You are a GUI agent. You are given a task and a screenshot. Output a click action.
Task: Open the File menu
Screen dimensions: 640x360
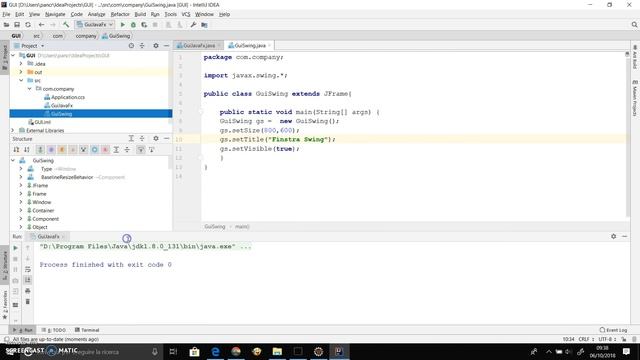(x=6, y=14)
